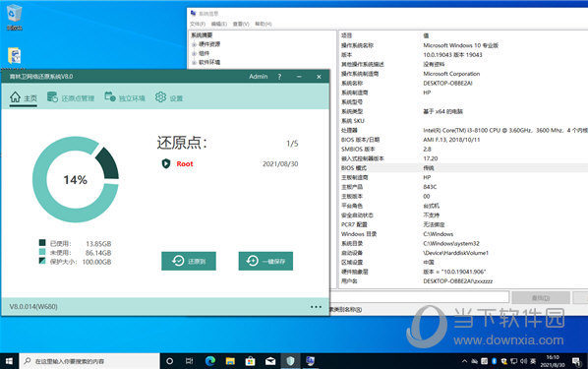The image size is (588, 369).
Task: Open the Mail app from taskbar
Action: [270, 361]
